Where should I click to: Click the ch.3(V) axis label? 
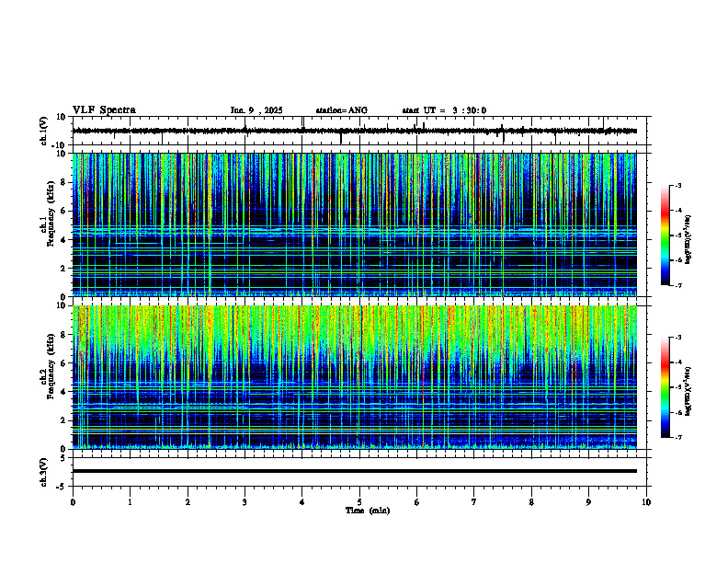click(x=43, y=473)
